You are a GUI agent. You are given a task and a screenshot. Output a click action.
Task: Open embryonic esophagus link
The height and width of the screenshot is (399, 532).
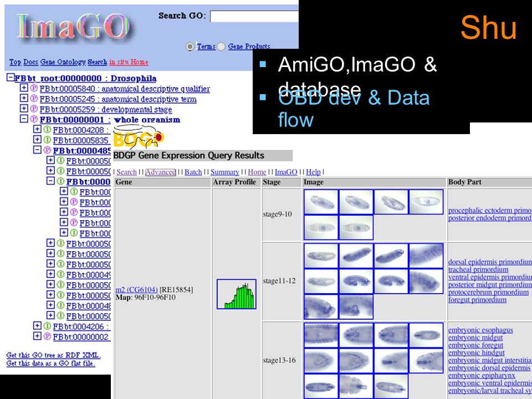(x=480, y=330)
